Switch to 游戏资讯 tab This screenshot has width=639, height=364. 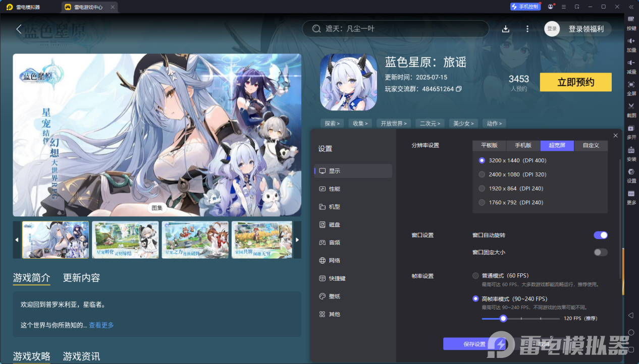[81, 356]
